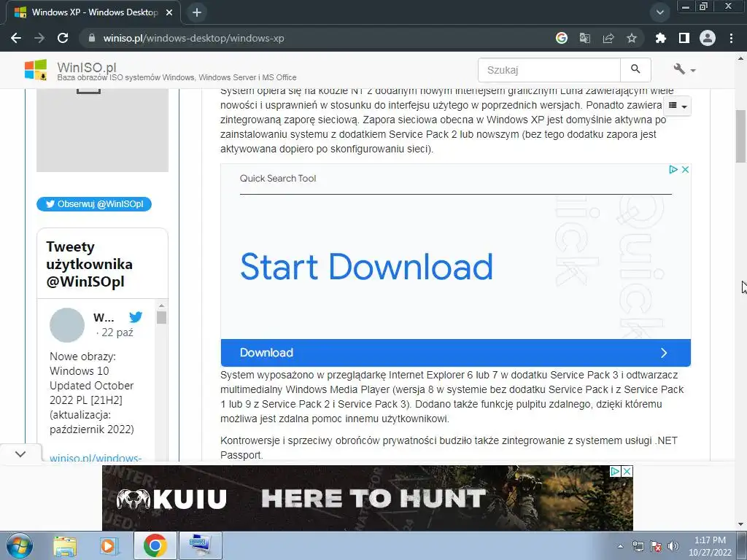Viewport: 747px width, 560px height.
Task: Click the Twitter bird icon in the tweet
Action: coord(136,317)
